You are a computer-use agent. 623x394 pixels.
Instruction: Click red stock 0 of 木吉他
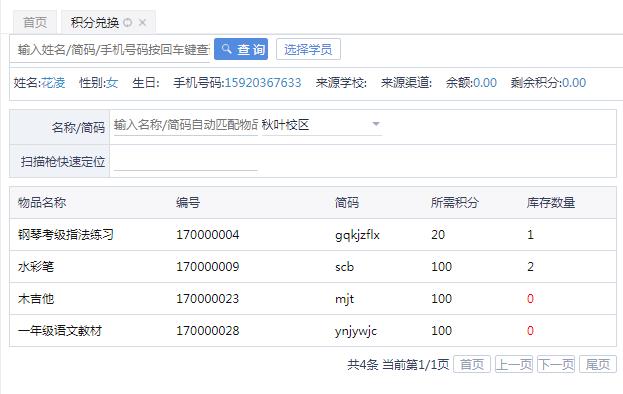pyautogui.click(x=530, y=299)
